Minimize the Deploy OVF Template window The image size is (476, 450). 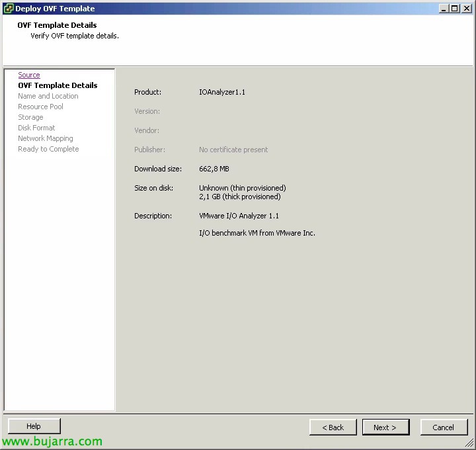click(x=443, y=8)
